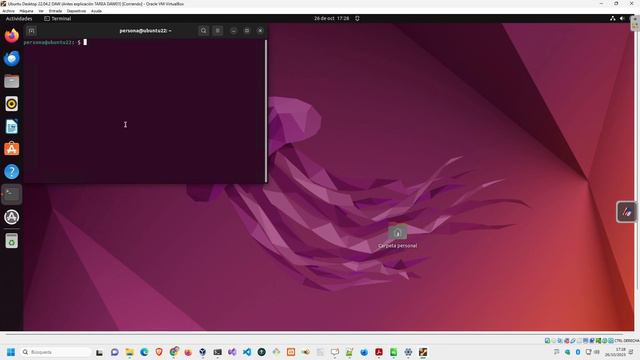Minimize the VirtualBox window

tap(601, 4)
